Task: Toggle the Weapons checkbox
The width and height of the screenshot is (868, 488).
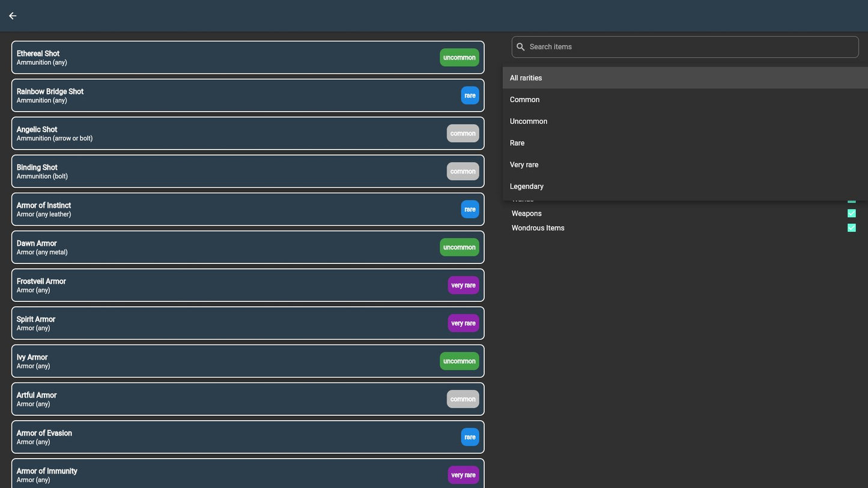Action: pyautogui.click(x=851, y=214)
